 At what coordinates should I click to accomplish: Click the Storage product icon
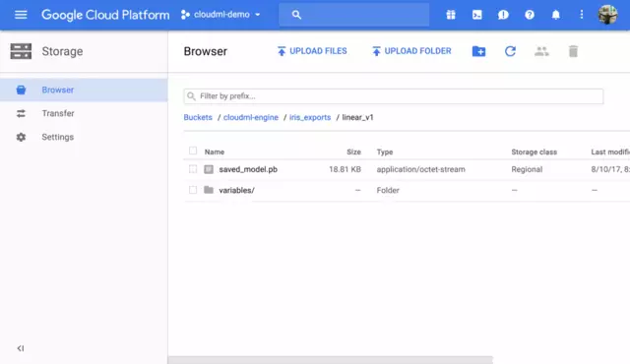(21, 51)
